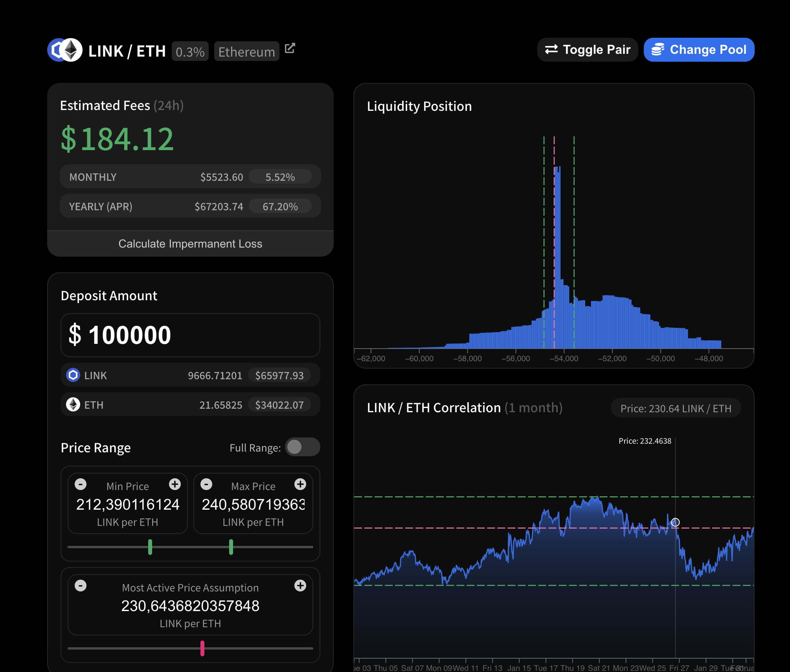This screenshot has height=672, width=790.
Task: Click the 67.20% APR badge
Action: [x=280, y=206]
